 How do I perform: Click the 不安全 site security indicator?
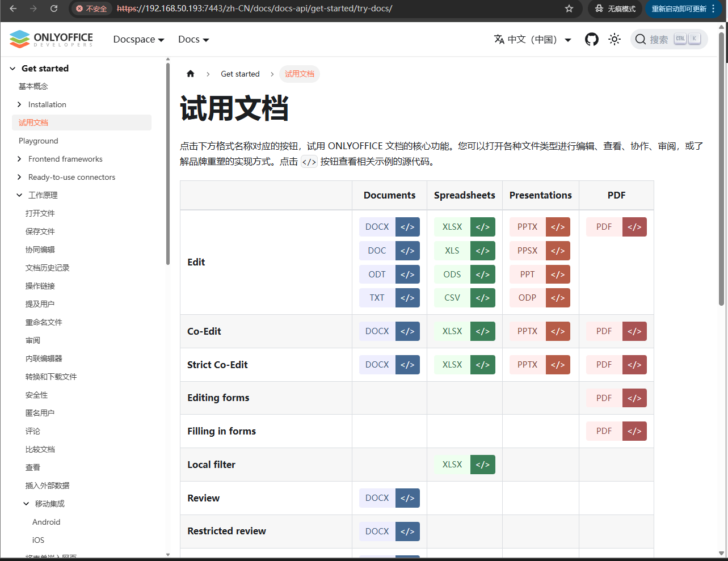click(91, 9)
